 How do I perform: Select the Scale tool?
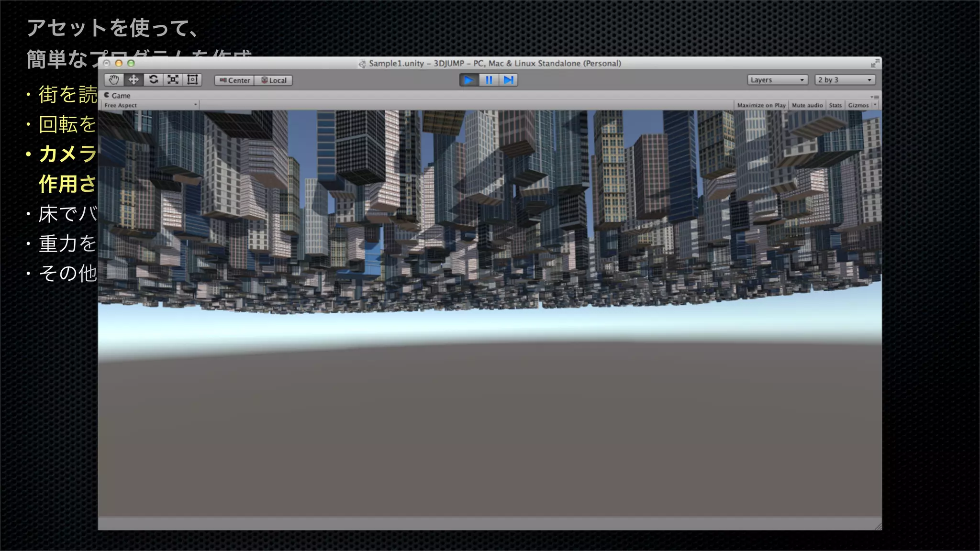point(173,80)
